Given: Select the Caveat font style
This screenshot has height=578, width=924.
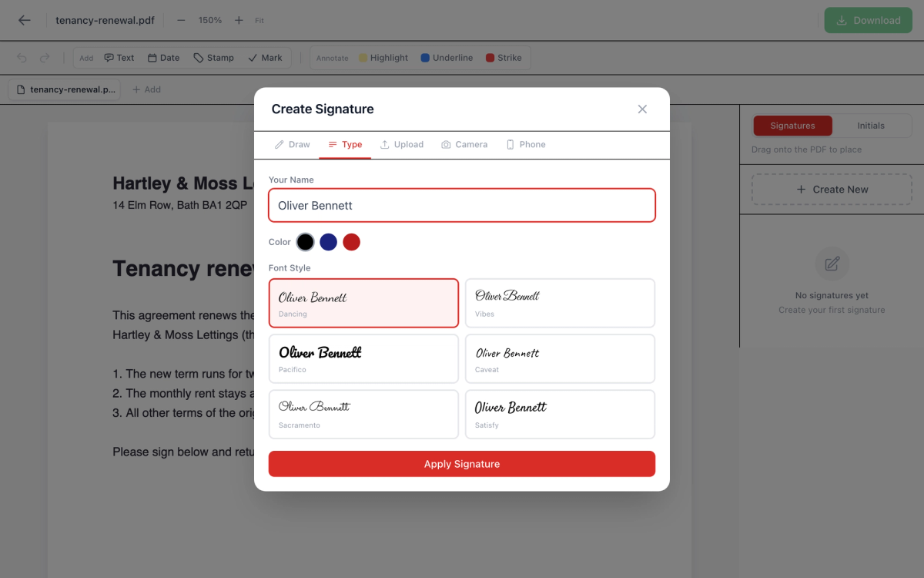Looking at the screenshot, I should click(560, 359).
